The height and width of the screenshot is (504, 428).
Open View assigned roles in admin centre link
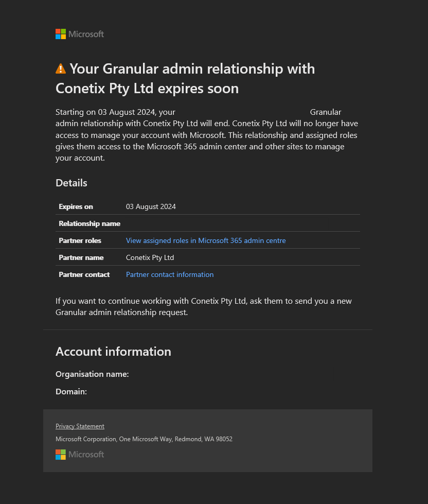tap(206, 240)
